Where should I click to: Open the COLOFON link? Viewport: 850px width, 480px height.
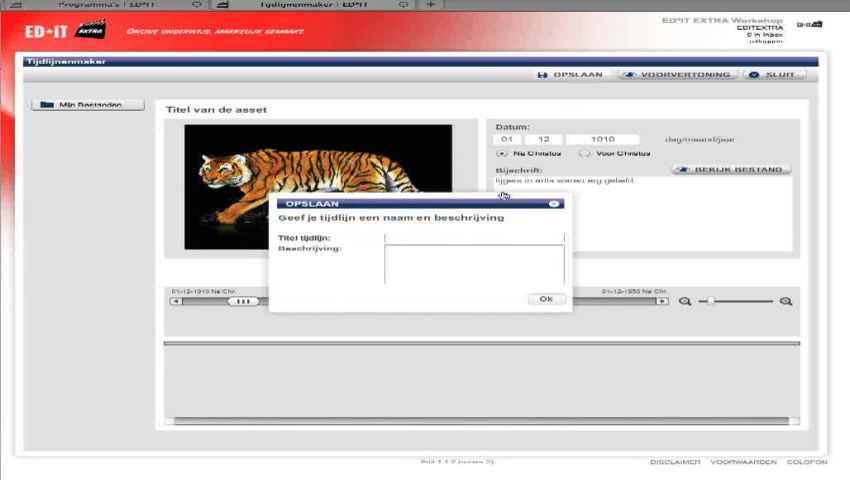pos(807,462)
